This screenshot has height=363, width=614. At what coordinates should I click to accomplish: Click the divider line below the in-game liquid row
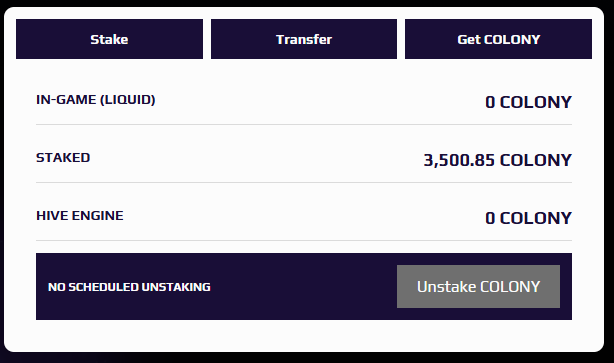pos(304,125)
